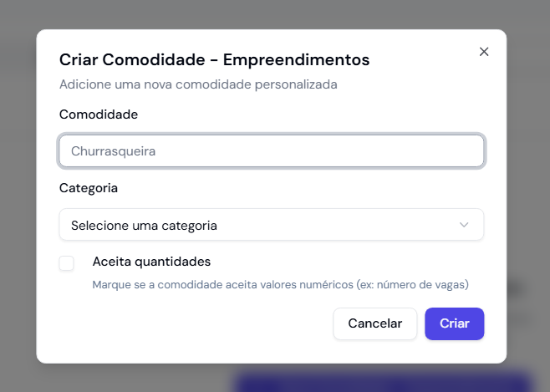Open the Categoria dropdown
This screenshot has height=392, width=550.
271,225
